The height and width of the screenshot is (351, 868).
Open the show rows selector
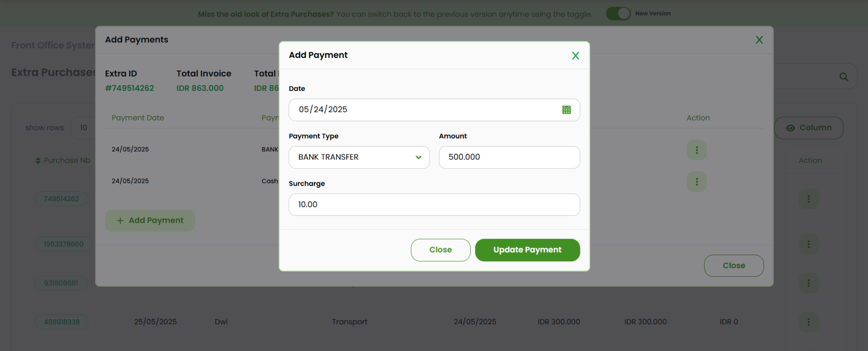tap(83, 128)
